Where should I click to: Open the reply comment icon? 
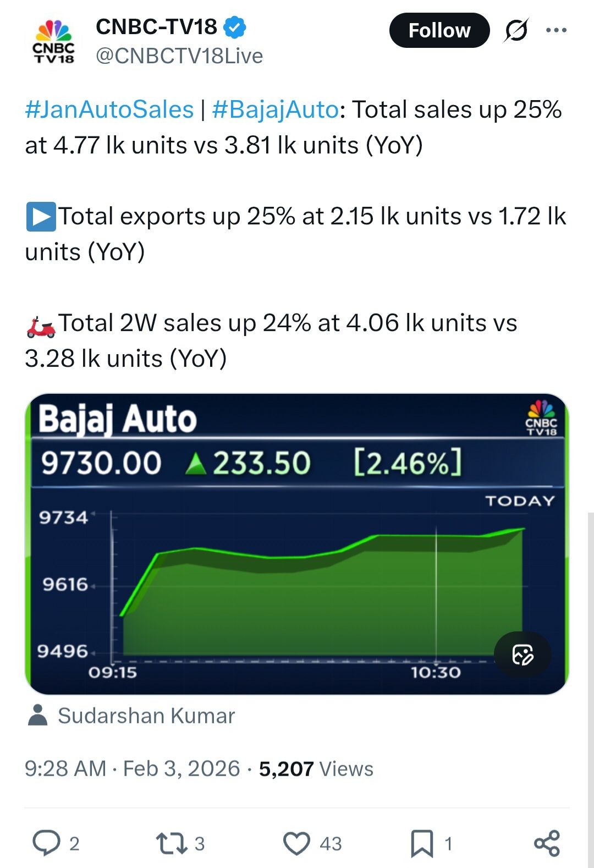(47, 843)
